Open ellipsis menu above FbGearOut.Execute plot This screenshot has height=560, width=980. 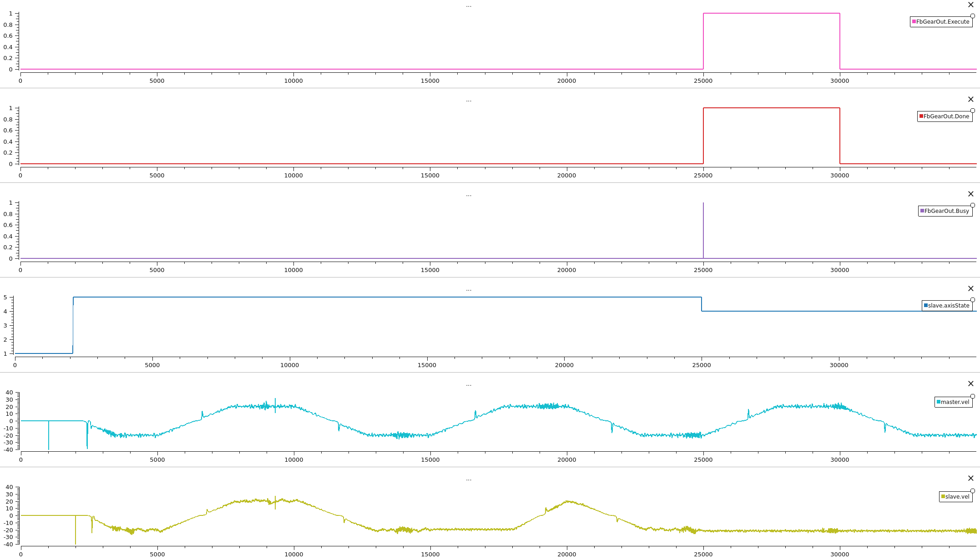[469, 6]
